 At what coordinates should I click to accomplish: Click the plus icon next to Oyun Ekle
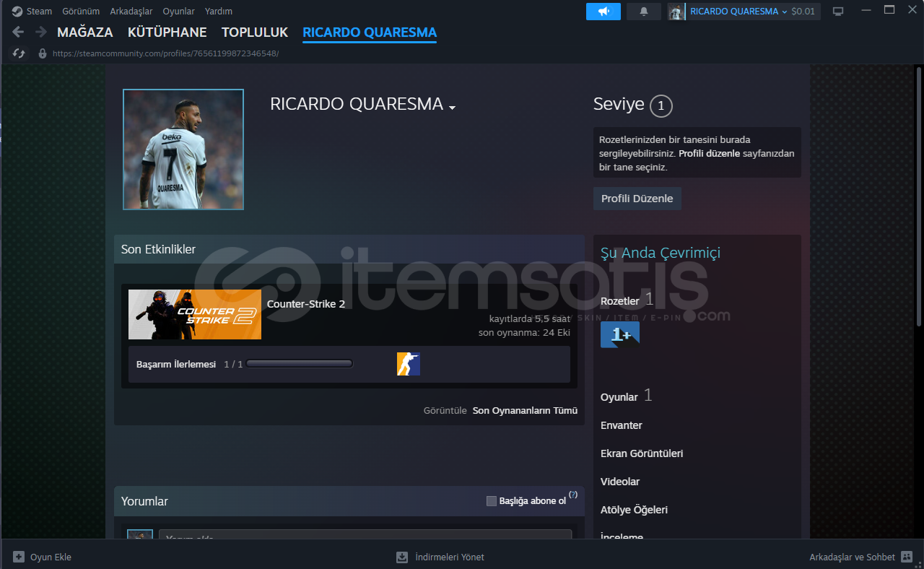19,557
